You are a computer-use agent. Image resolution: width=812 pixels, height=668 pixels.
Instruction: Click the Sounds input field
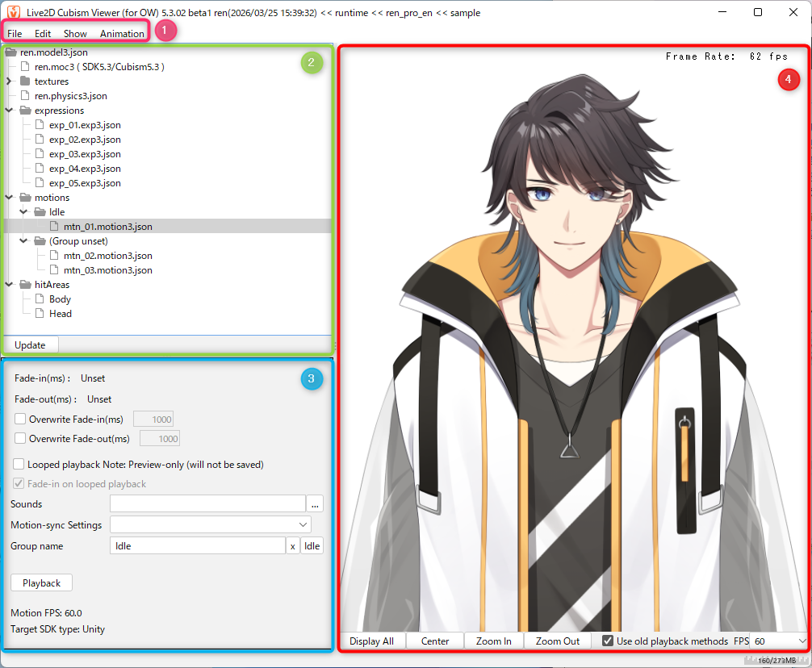pos(207,504)
